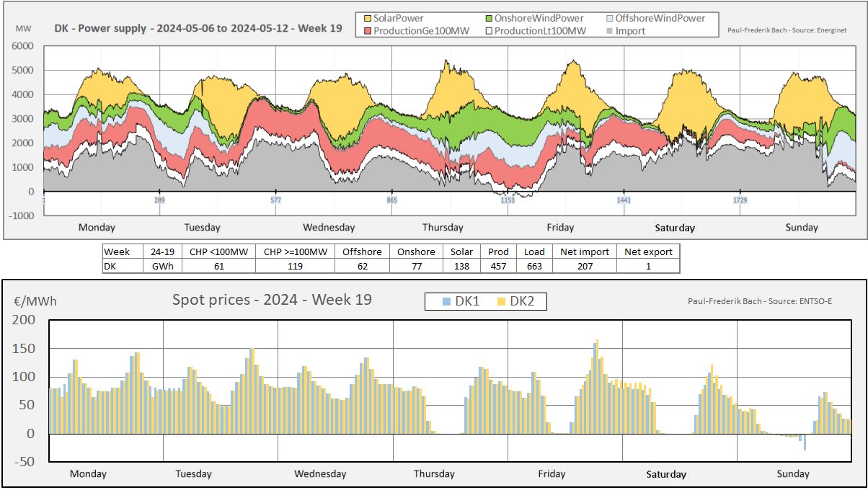
Task: Click the Net import column header
Action: [x=584, y=251]
